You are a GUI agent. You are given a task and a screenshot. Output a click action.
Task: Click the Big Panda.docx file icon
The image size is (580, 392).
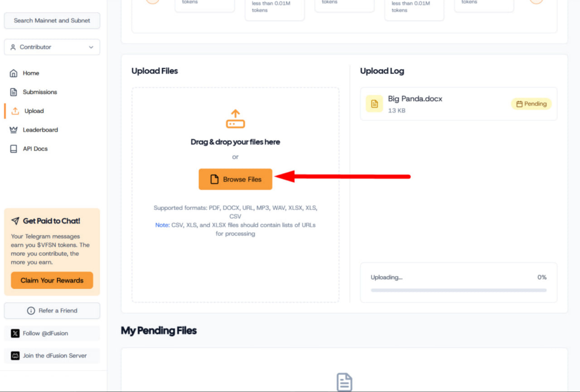pyautogui.click(x=374, y=104)
